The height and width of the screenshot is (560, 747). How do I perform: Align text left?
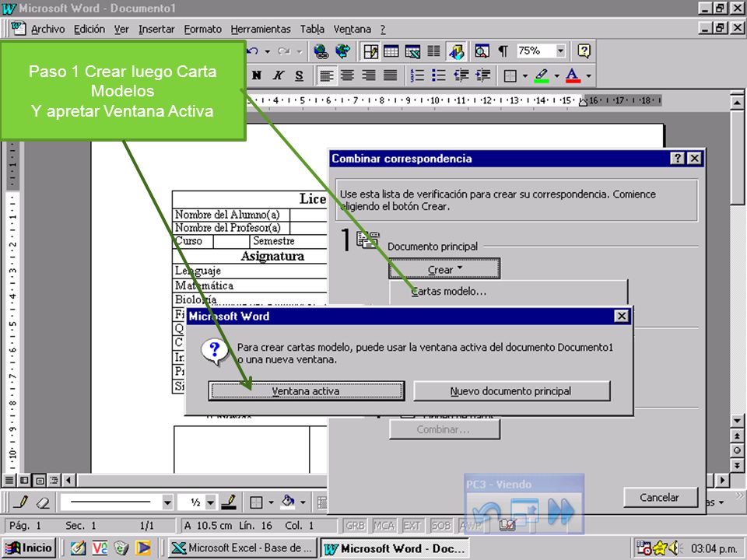(x=326, y=75)
